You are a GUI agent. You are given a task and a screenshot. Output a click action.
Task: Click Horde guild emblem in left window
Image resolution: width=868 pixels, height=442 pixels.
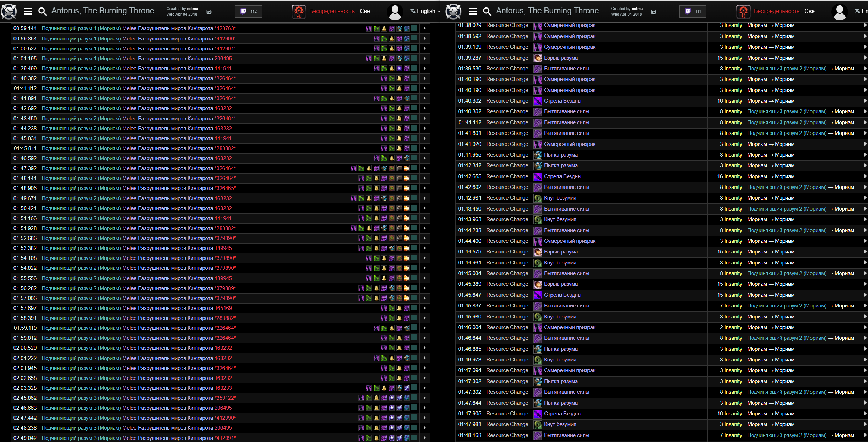click(299, 11)
